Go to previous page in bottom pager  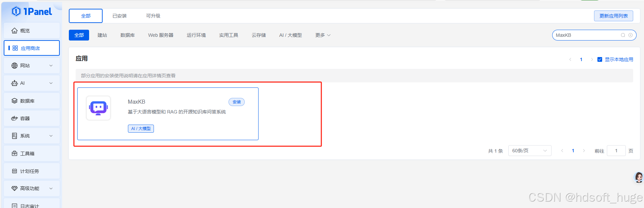[x=562, y=151]
